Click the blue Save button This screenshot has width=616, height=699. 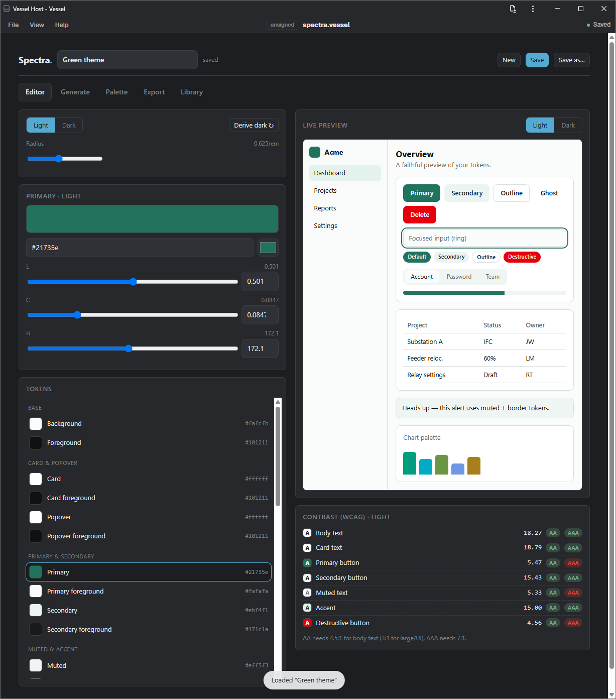click(537, 60)
